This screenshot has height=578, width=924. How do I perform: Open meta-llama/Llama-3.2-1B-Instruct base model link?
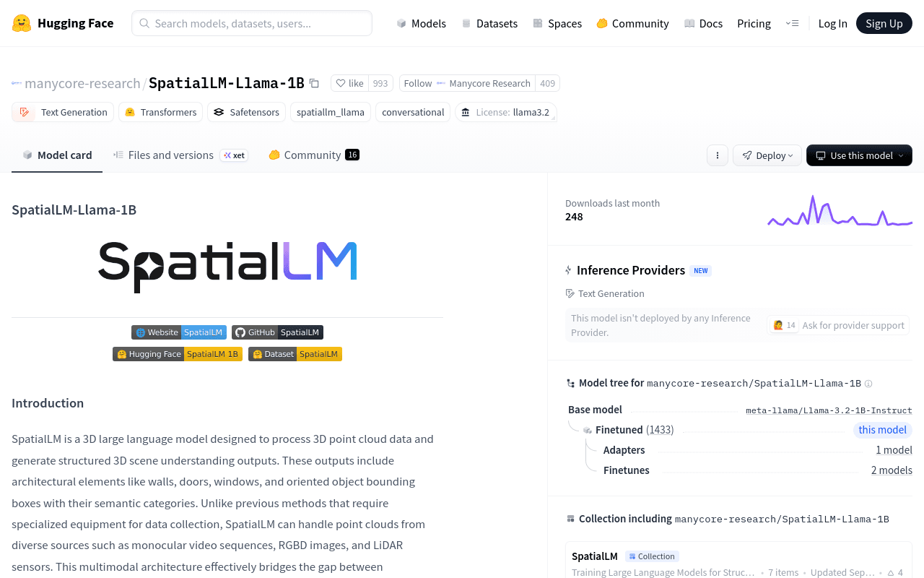[x=829, y=410]
